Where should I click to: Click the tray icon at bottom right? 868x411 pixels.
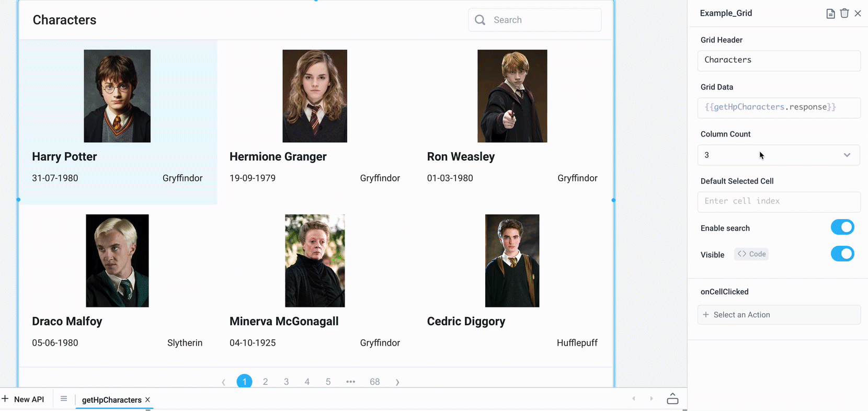pos(672,399)
